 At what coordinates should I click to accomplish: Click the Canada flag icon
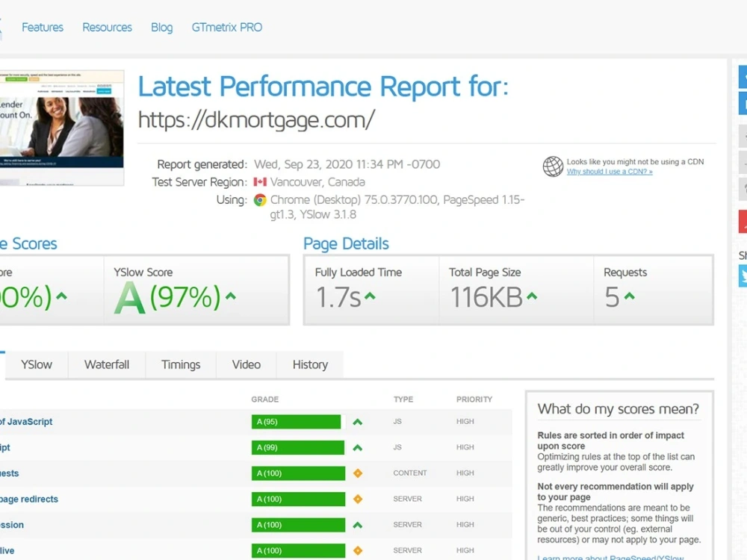[x=260, y=182]
